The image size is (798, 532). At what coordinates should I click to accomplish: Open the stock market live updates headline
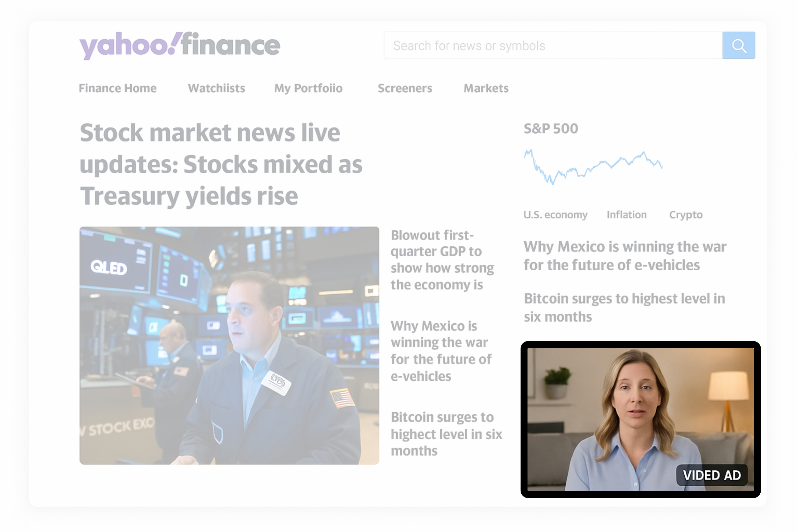(x=221, y=164)
